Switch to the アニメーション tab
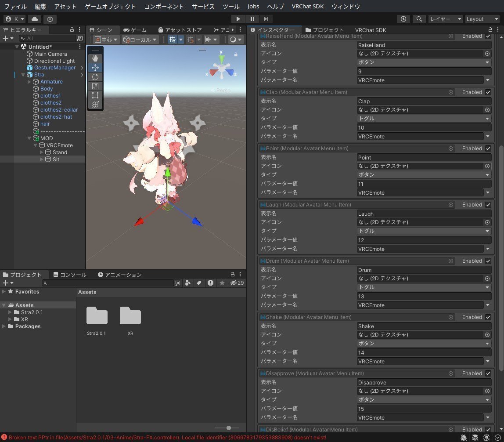Image resolution: width=504 pixels, height=442 pixels. point(119,275)
